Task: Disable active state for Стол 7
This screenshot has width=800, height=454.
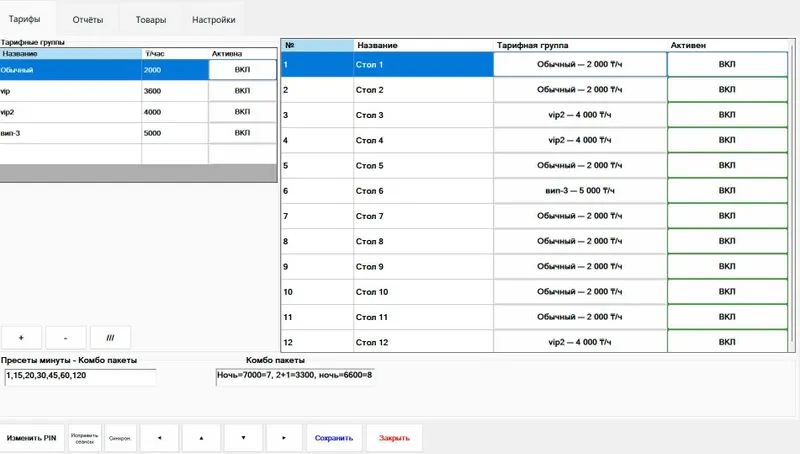Action: coord(727,216)
